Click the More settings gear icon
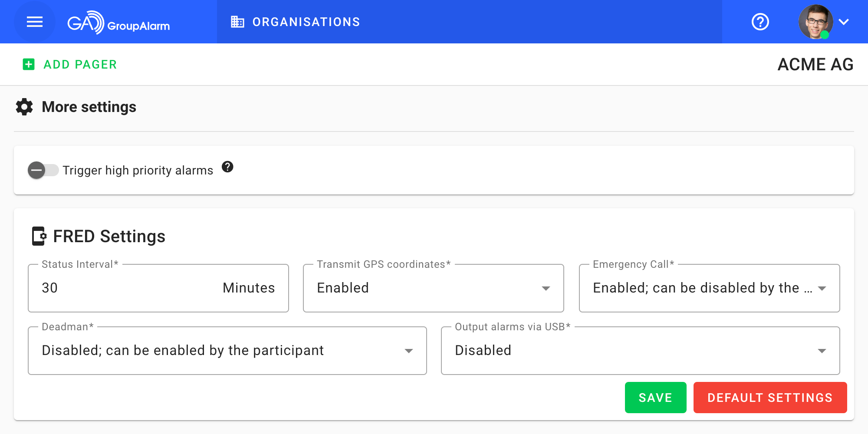Viewport: 868px width, 434px height. tap(24, 107)
